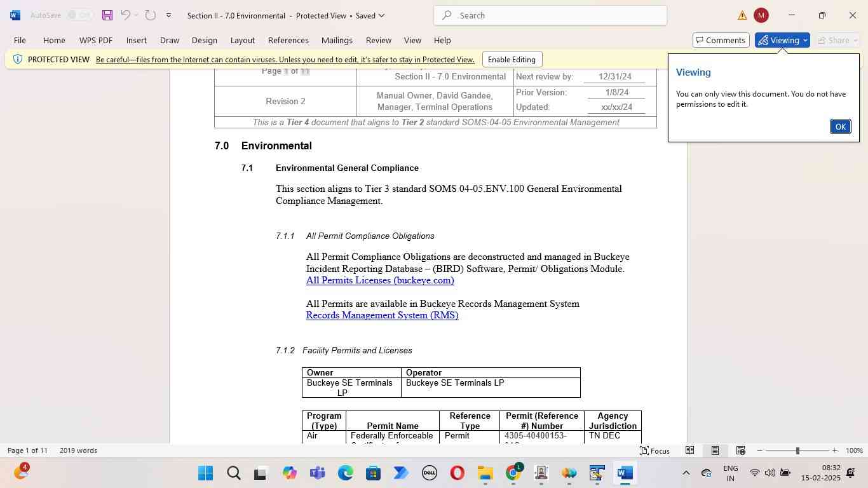Screen dimensions: 868x488
Task: Open Microsoft Store from the taskbar
Action: point(373,473)
